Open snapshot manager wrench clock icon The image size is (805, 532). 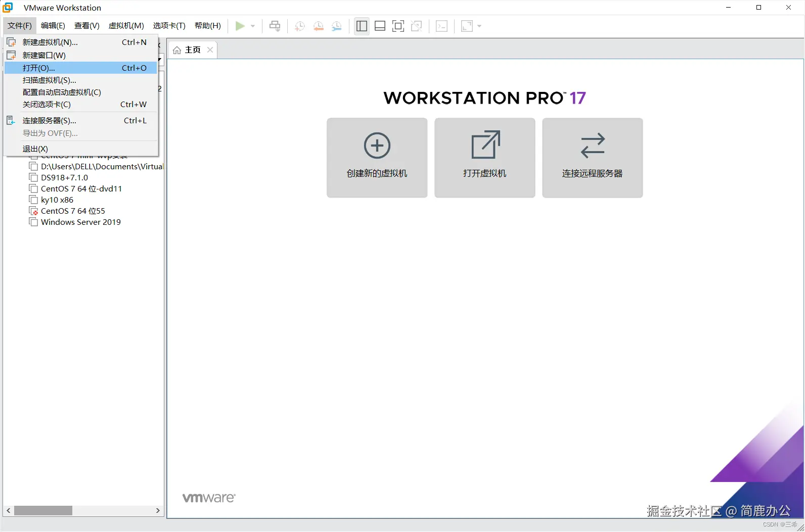pos(336,26)
